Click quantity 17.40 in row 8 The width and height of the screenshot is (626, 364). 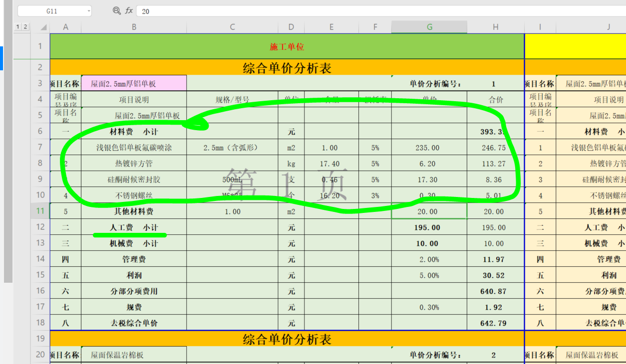pos(331,164)
